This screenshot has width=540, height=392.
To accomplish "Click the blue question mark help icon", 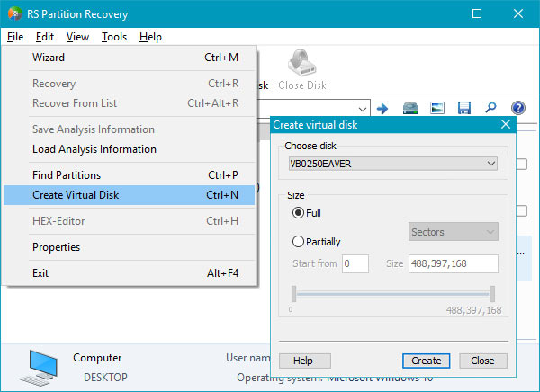I will click(518, 108).
